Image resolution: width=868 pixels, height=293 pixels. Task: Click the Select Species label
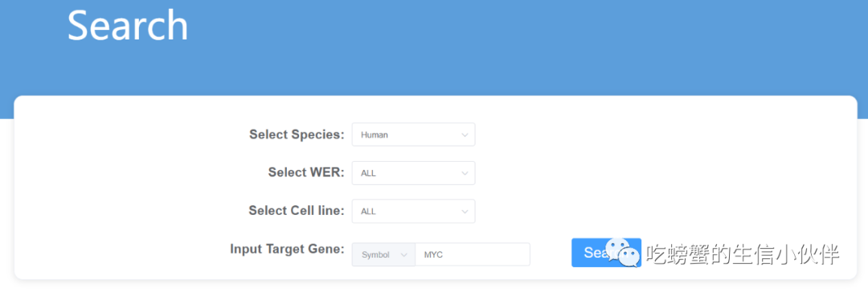[x=297, y=134]
